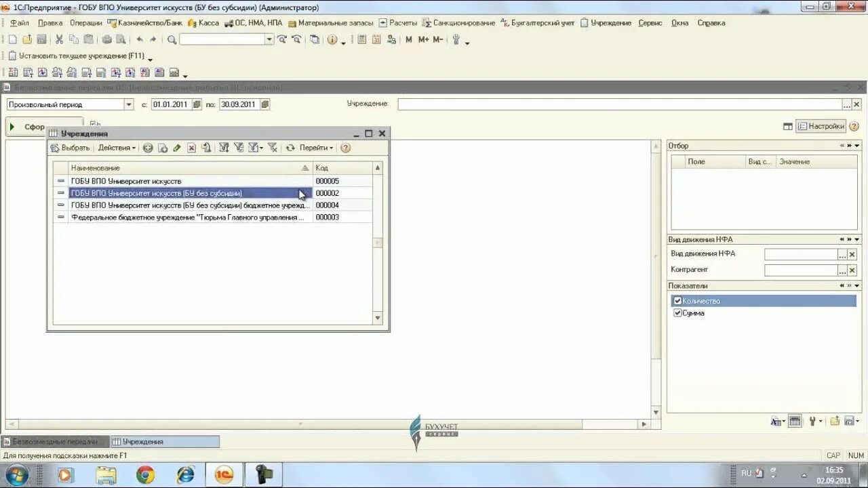This screenshot has height=488, width=868.
Task: Open the Произвольный период dropdown
Action: pyautogui.click(x=129, y=104)
